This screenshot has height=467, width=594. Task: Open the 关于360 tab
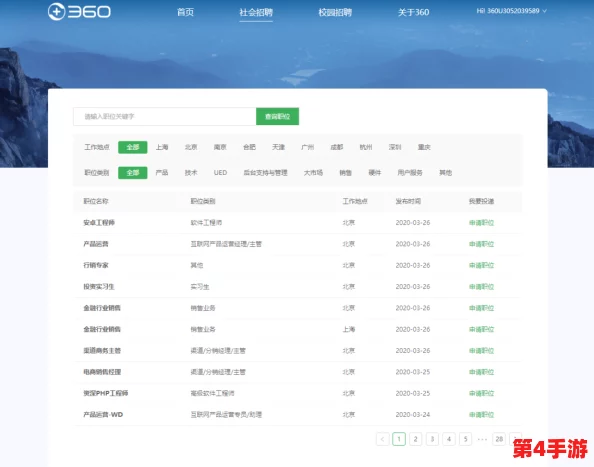pos(413,12)
